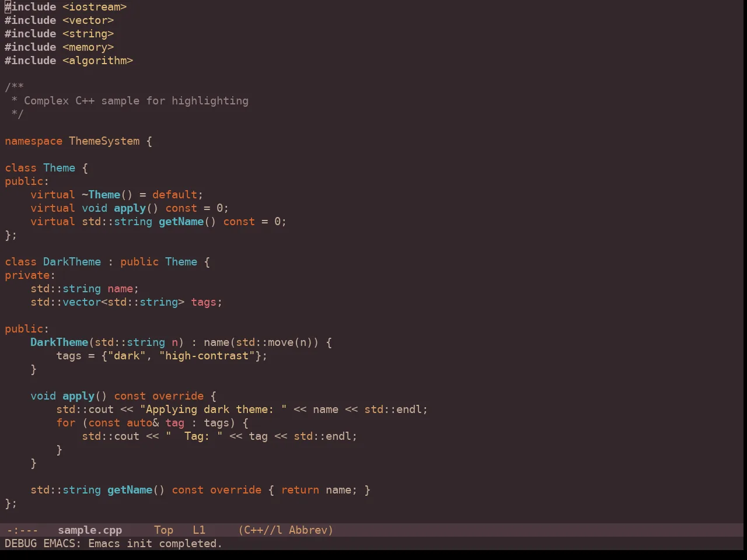Click the '<algorithm>' include header
747x560 pixels.
pos(97,61)
